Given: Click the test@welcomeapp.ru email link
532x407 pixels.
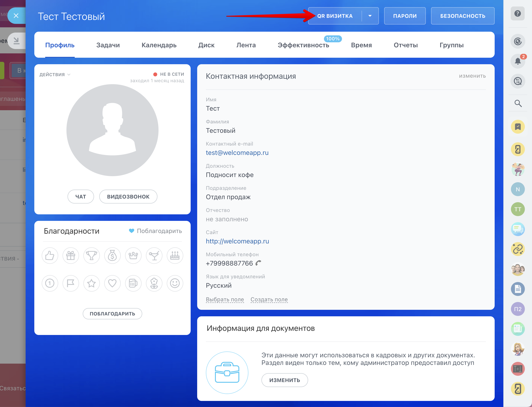Looking at the screenshot, I should (x=237, y=153).
